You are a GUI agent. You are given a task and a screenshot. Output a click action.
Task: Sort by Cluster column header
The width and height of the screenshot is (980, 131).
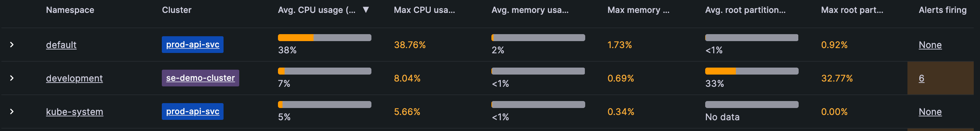pos(176,10)
